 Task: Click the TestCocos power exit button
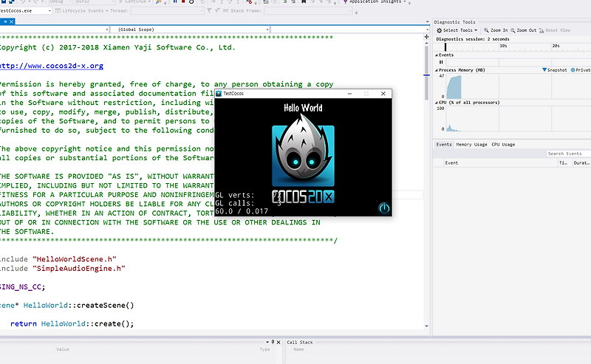pyautogui.click(x=383, y=208)
